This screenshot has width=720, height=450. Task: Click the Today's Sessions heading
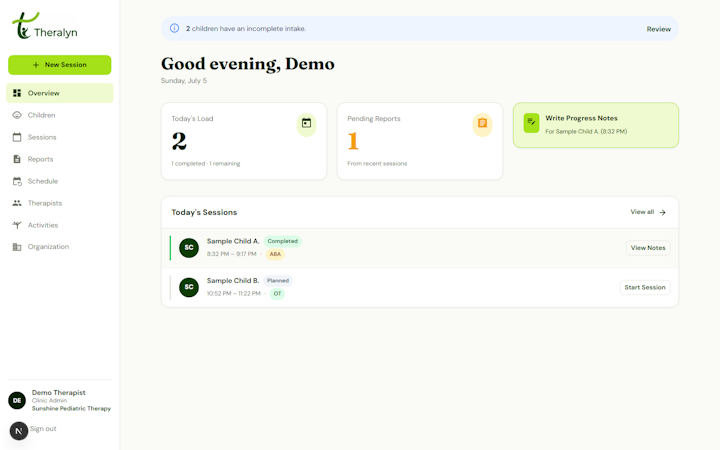tap(204, 212)
